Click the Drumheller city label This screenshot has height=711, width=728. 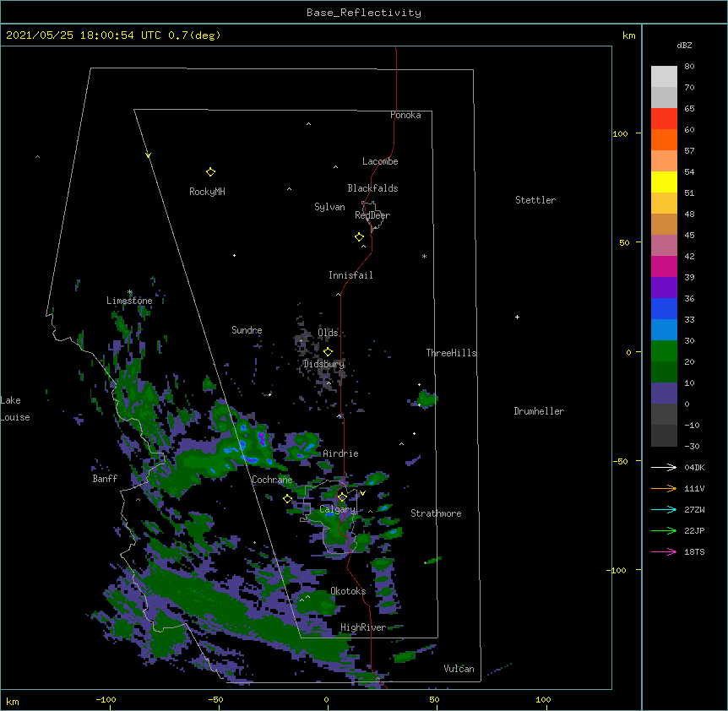pos(539,411)
